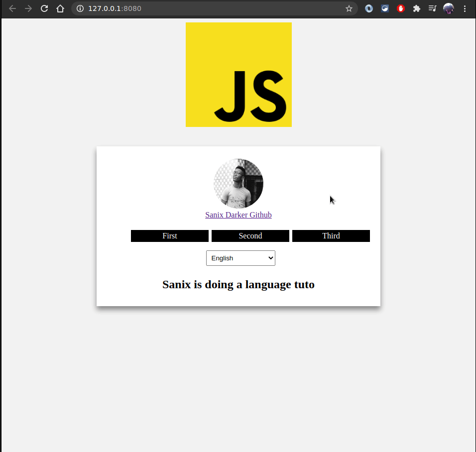Screen dimensions: 476x452
Task: Click the yellow JS logo image
Action: click(238, 75)
